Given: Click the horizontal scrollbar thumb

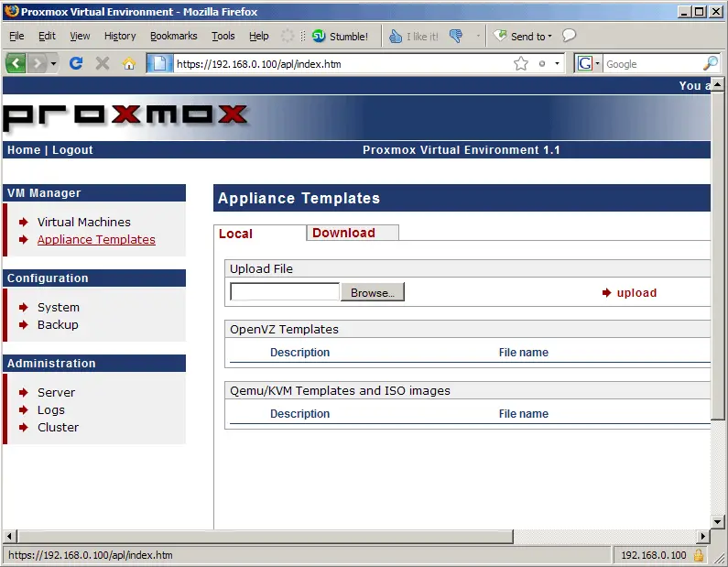Looking at the screenshot, I should point(265,537).
